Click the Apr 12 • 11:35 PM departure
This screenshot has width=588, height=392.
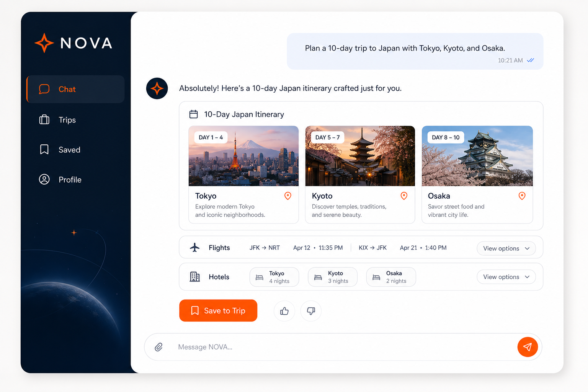[x=318, y=248]
